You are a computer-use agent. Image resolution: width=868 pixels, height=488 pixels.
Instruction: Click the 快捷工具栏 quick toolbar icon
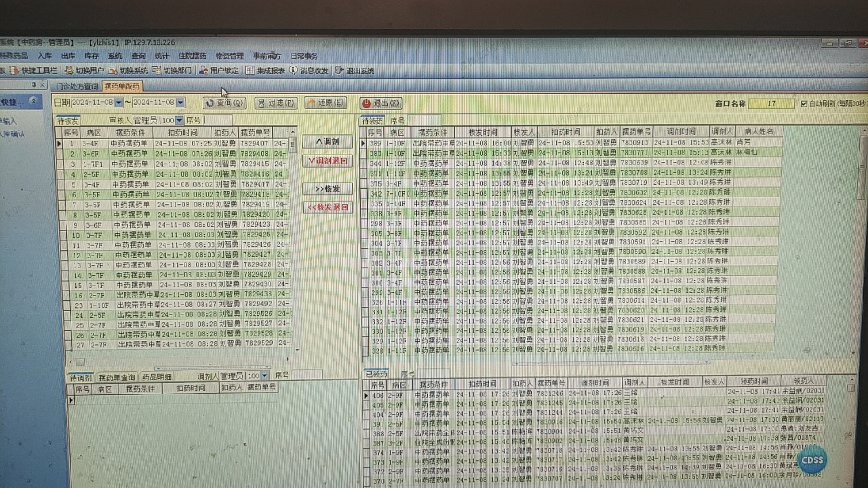[x=14, y=70]
